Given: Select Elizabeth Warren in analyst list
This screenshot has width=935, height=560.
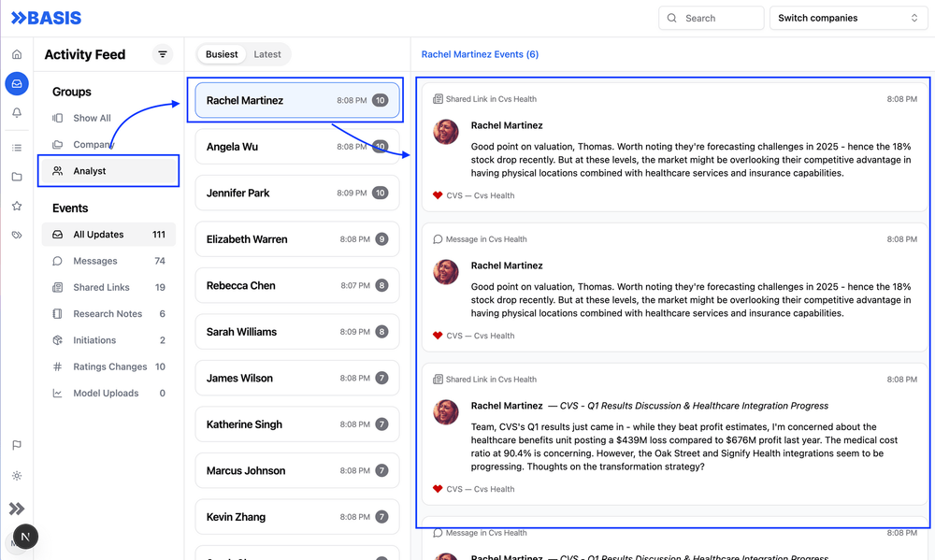Looking at the screenshot, I should (x=297, y=239).
